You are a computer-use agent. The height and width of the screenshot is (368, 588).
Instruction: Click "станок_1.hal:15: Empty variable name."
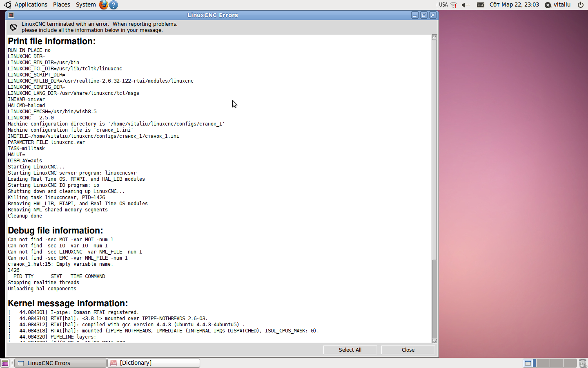coord(60,264)
